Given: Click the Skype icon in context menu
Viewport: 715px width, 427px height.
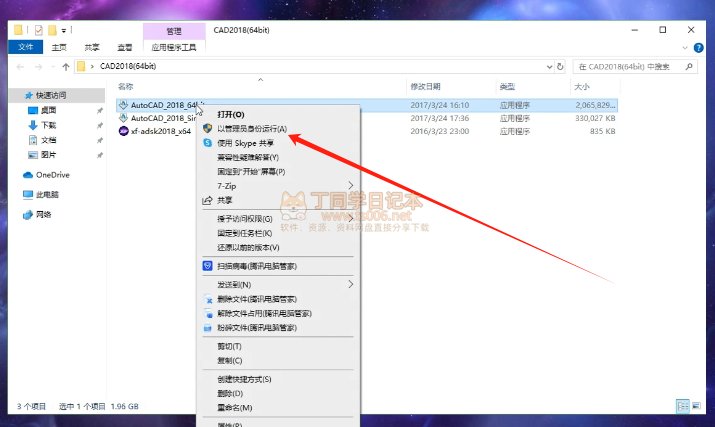Looking at the screenshot, I should (x=207, y=143).
